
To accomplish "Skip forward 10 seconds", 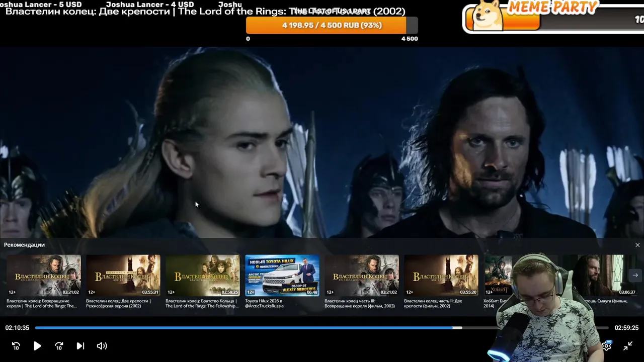I will pos(59,346).
